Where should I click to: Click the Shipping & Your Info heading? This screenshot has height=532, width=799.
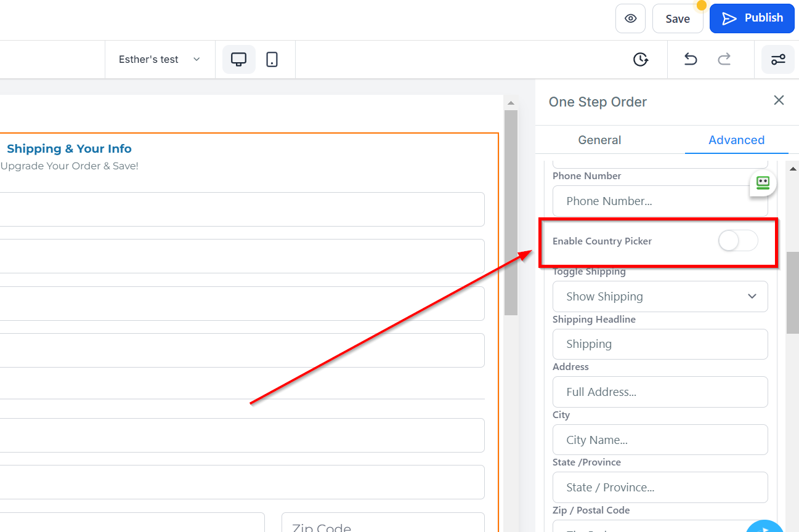[x=69, y=148]
